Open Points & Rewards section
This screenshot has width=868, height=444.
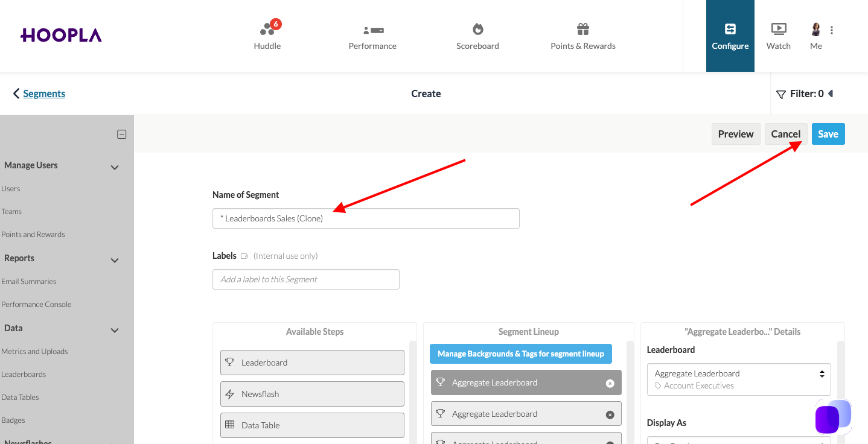click(x=583, y=36)
